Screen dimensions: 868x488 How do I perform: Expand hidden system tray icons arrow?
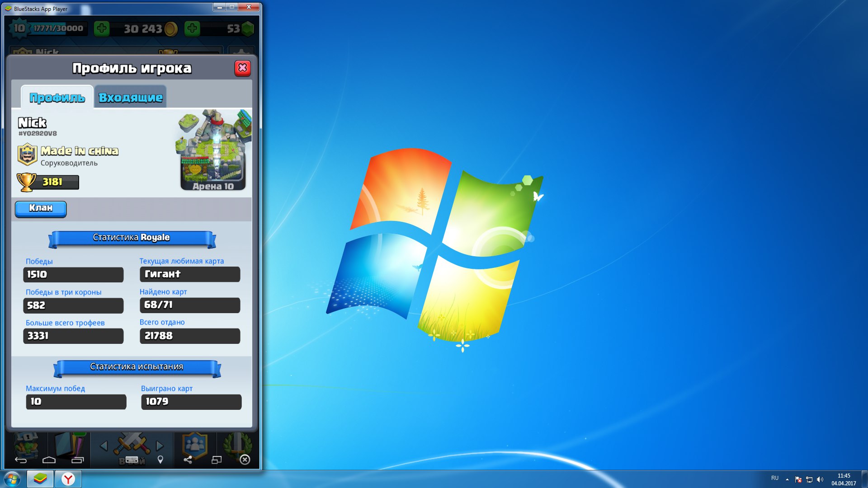point(787,479)
